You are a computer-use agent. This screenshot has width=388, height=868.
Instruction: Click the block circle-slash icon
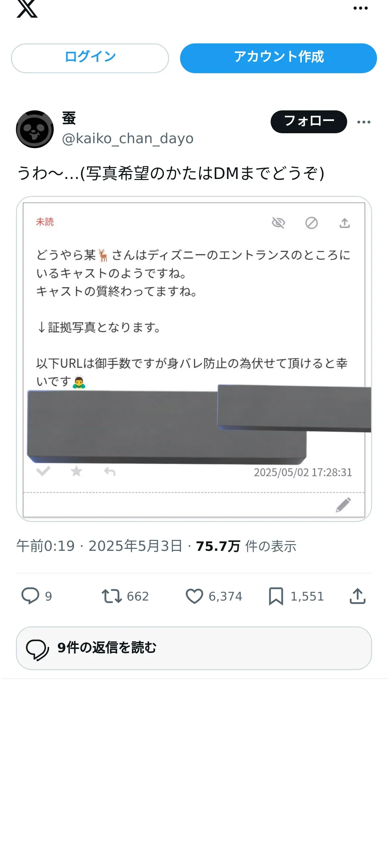click(x=311, y=223)
